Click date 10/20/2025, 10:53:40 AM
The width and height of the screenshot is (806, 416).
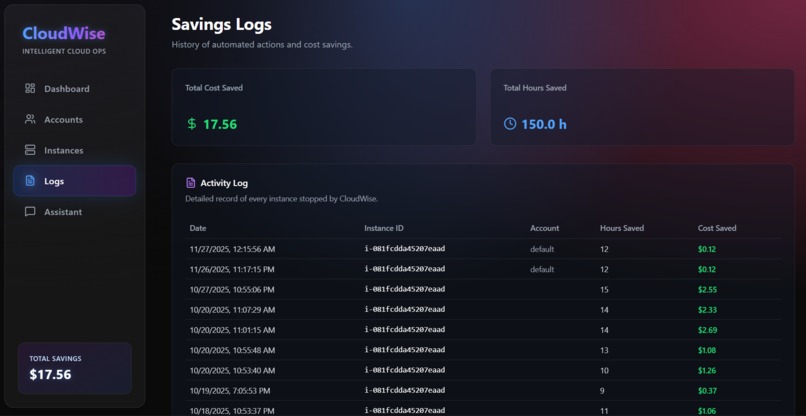pyautogui.click(x=232, y=370)
